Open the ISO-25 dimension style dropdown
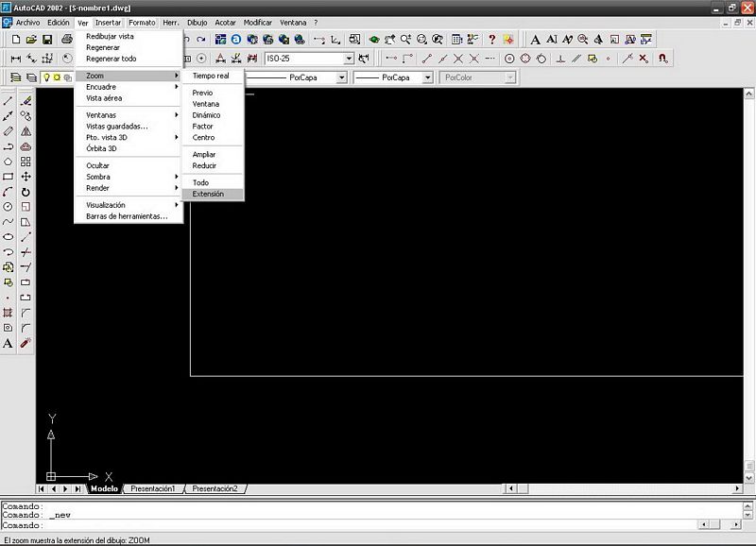The image size is (756, 546). tap(349, 59)
